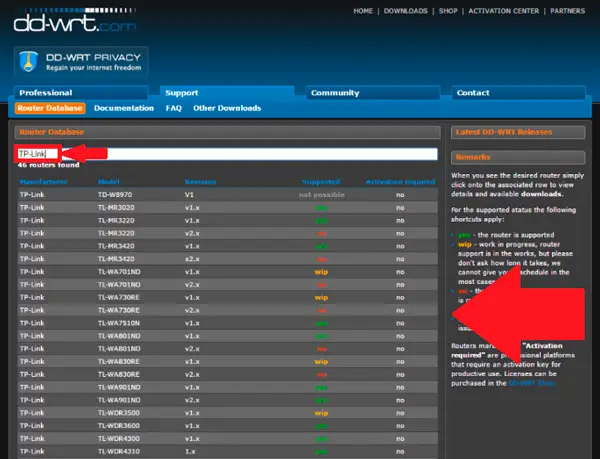Open the TD-W8970 router row
This screenshot has height=459, width=600.
(227, 195)
